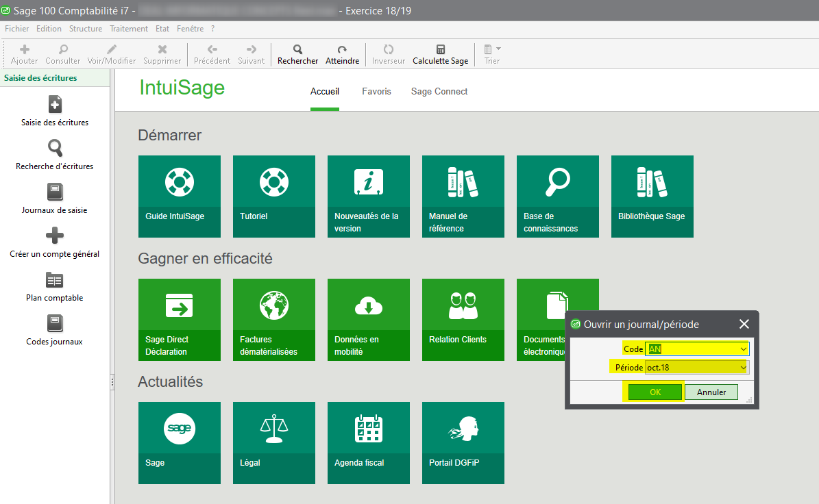Open the Traitement menu

click(x=129, y=29)
